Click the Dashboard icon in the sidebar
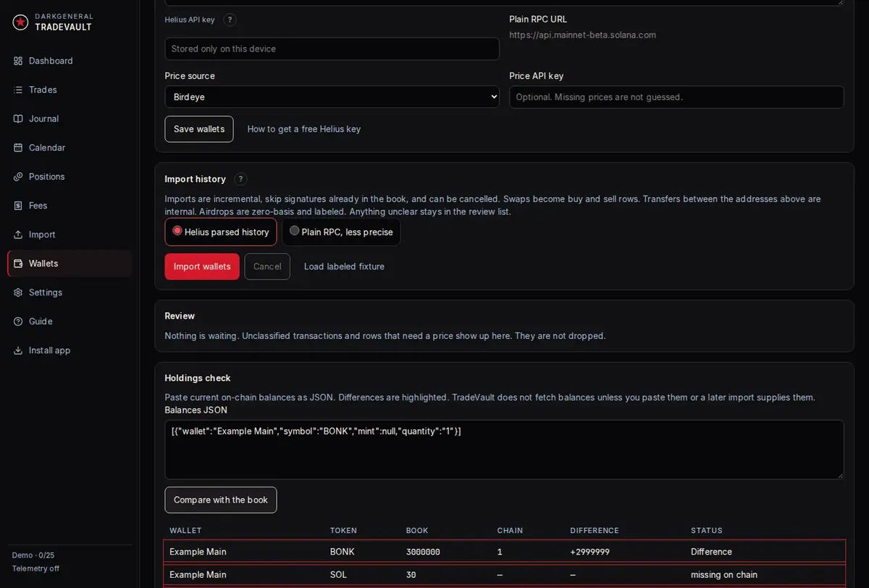 [18, 61]
